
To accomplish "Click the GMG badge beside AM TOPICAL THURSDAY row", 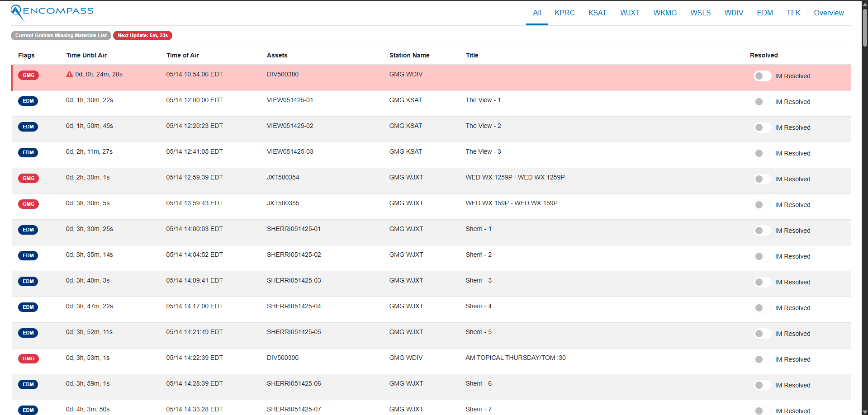I will (28, 358).
